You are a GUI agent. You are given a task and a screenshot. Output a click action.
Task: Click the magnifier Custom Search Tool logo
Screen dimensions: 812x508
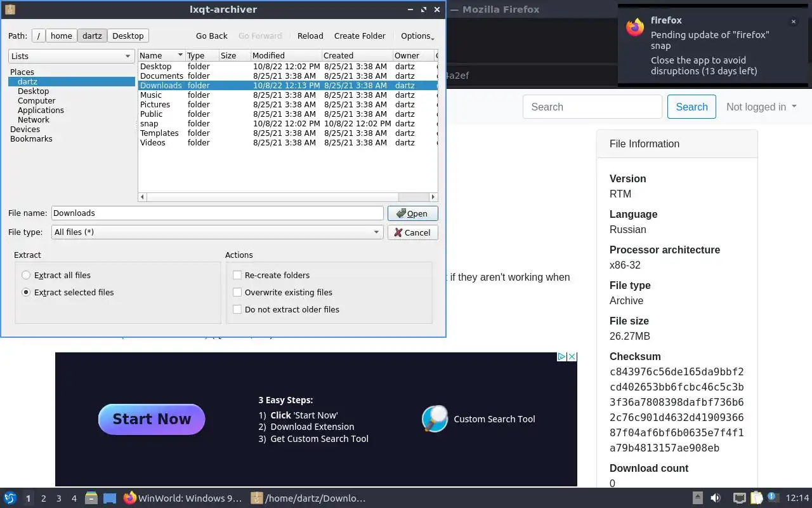coord(435,419)
